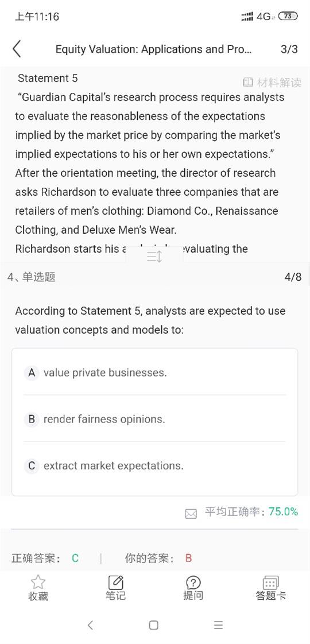This screenshot has width=310, height=644.
Task: Tap the back arrow in header
Action: coord(17,49)
